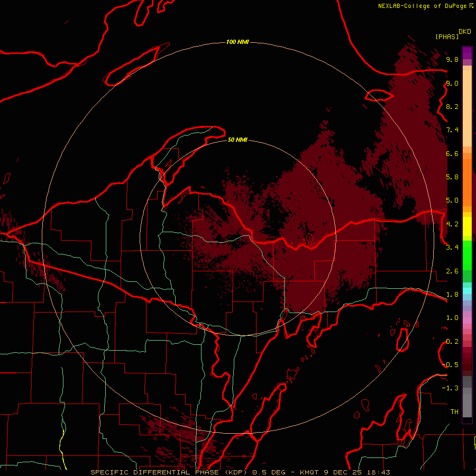Click the 7.4 value on the scale

452,130
